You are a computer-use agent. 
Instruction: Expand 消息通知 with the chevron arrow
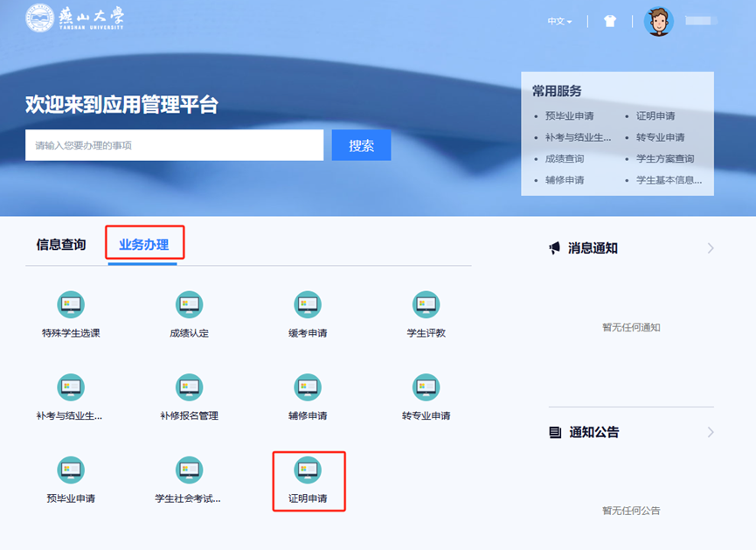711,248
